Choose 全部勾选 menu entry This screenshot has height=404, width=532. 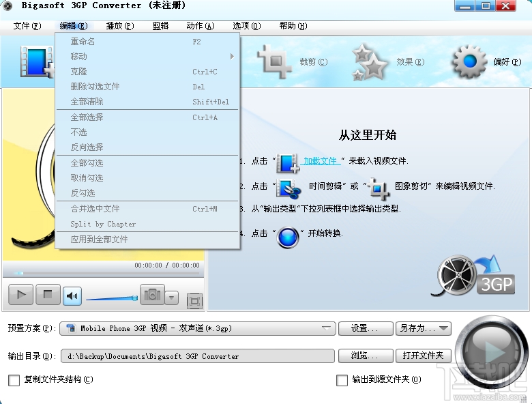click(x=147, y=163)
